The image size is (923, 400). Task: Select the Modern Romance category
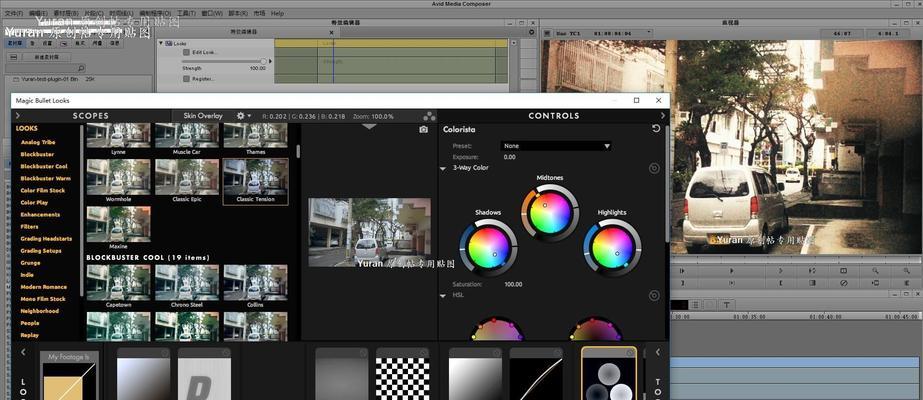tap(44, 287)
